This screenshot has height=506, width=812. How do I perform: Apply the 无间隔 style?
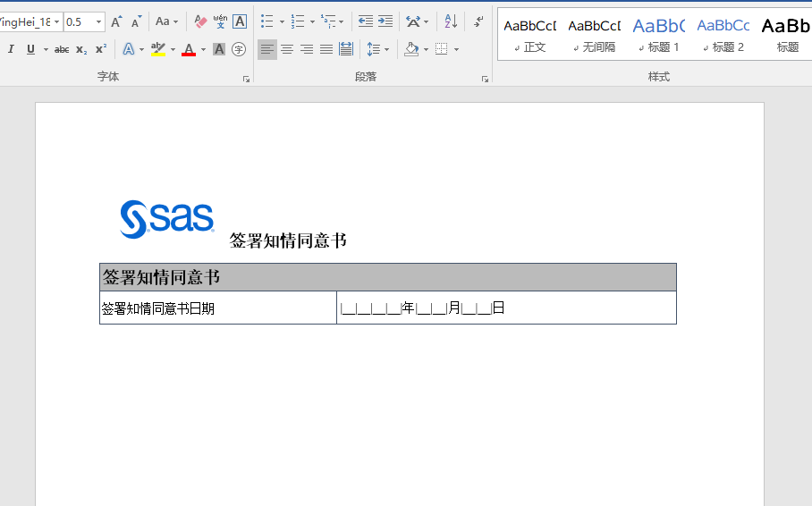pyautogui.click(x=595, y=35)
